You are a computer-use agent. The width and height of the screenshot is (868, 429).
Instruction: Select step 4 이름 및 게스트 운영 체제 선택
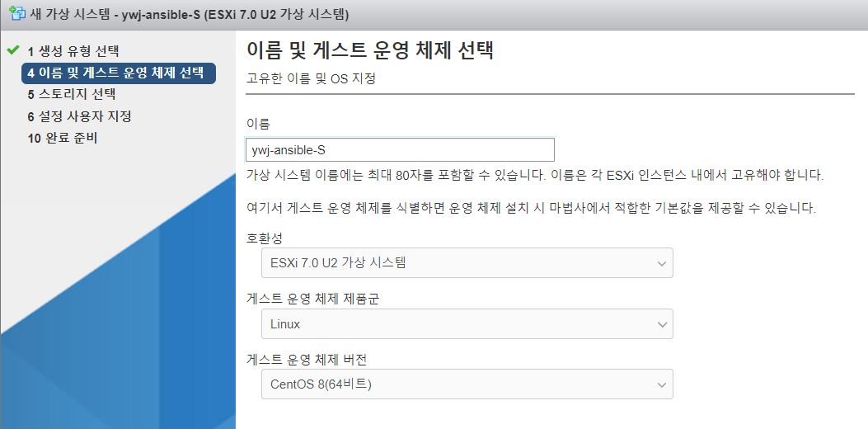(119, 73)
